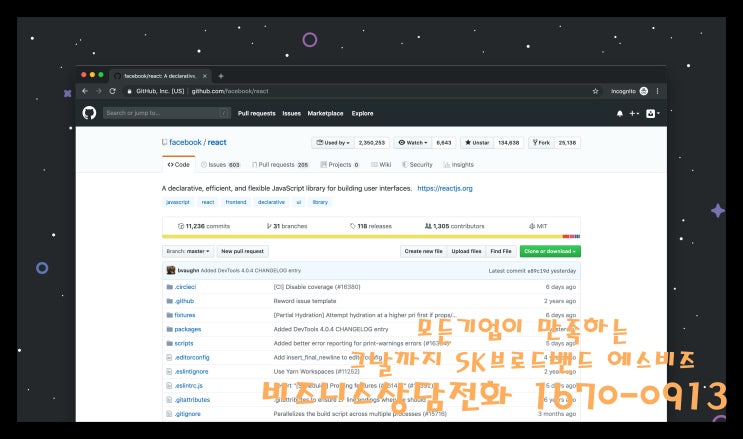
Task: Click New pull request button
Action: coord(243,251)
